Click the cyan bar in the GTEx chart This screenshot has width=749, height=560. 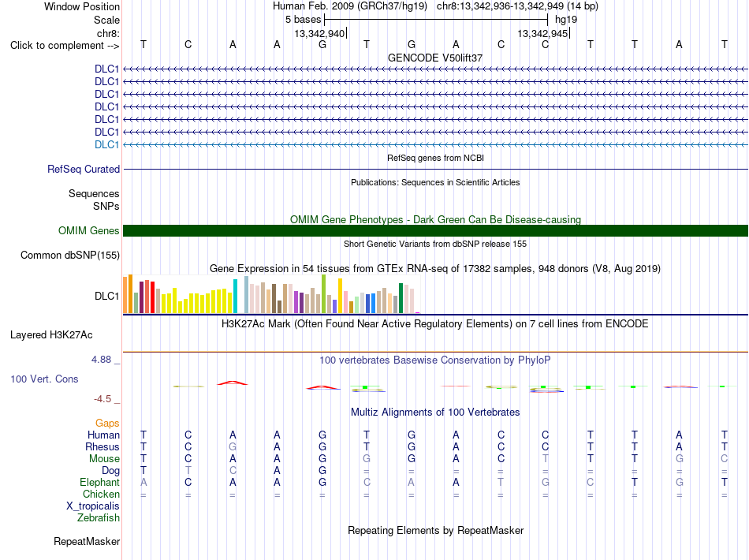pyautogui.click(x=235, y=297)
